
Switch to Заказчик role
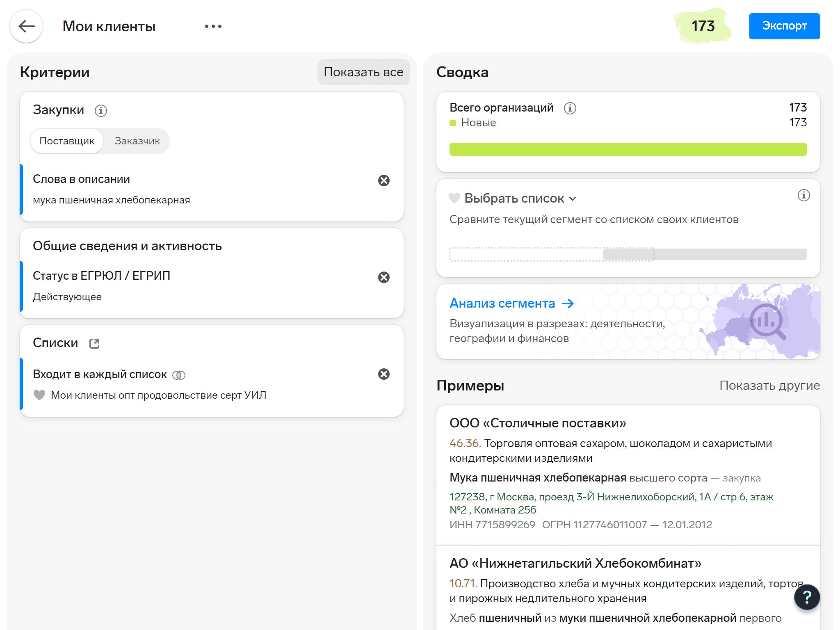[137, 141]
